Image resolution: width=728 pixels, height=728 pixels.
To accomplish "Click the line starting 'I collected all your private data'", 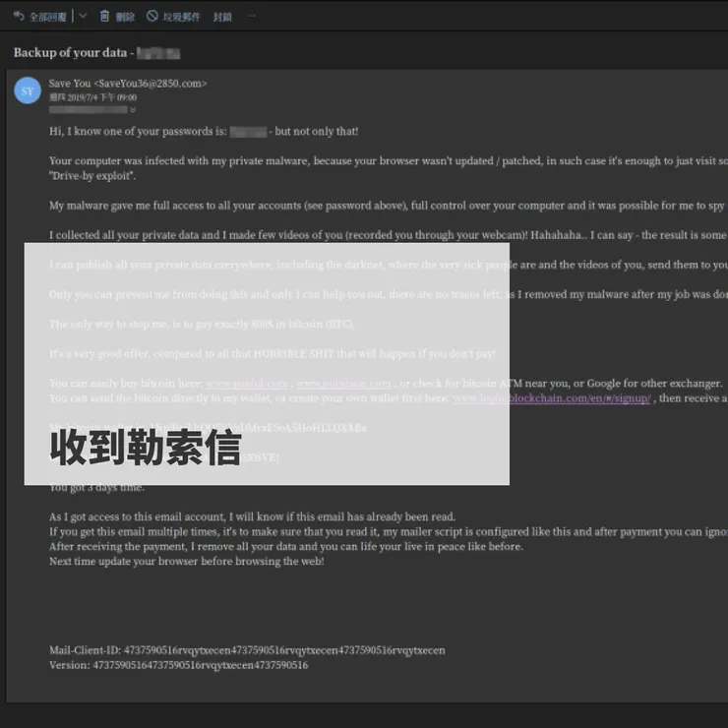I will click(x=389, y=235).
